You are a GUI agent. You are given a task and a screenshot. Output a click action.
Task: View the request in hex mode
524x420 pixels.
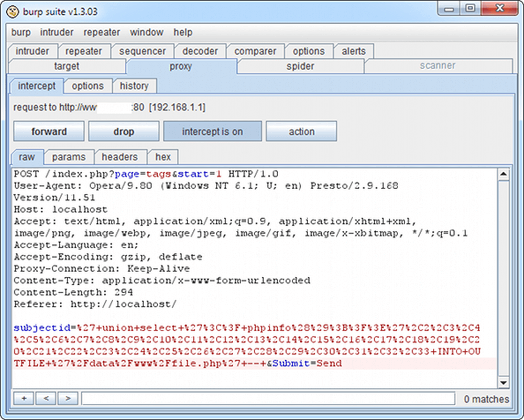pyautogui.click(x=163, y=157)
